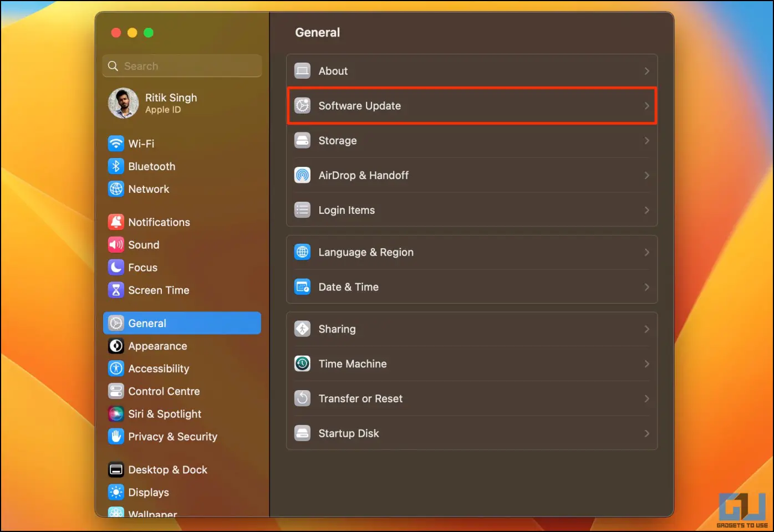Image resolution: width=774 pixels, height=532 pixels.
Task: Click the Focus label text
Action: [143, 268]
